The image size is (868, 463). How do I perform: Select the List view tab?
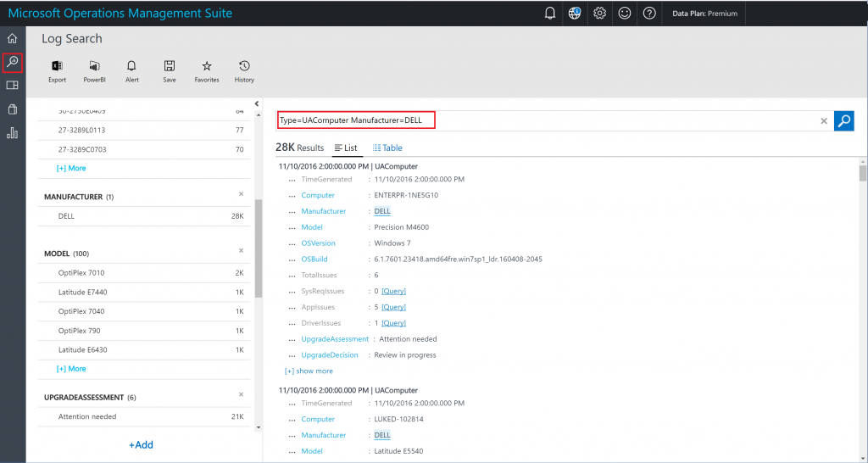coord(346,148)
